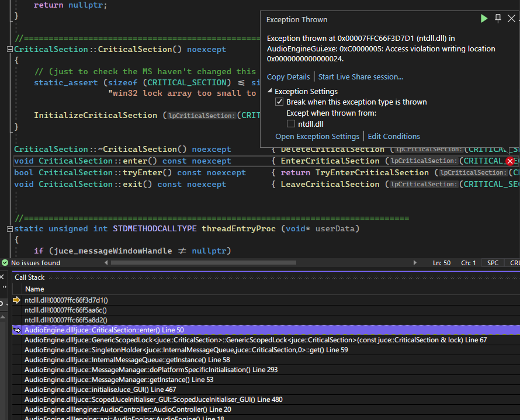The width and height of the screenshot is (520, 420).
Task: Click the current frame arrow beside CriticalSection::enter
Action: pos(17,330)
